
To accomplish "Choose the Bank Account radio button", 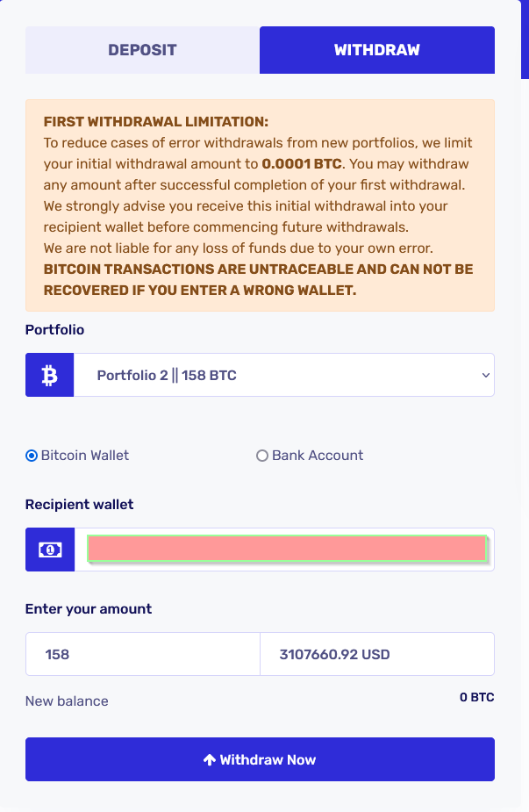I will click(x=262, y=456).
